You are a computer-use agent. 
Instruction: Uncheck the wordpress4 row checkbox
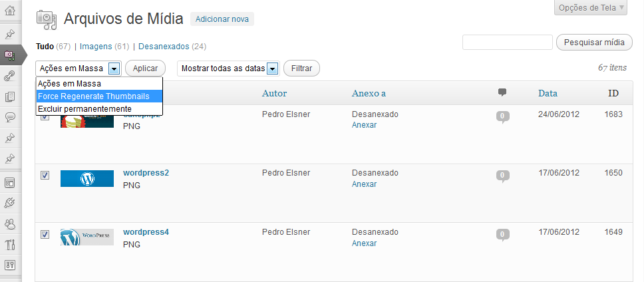[45, 234]
